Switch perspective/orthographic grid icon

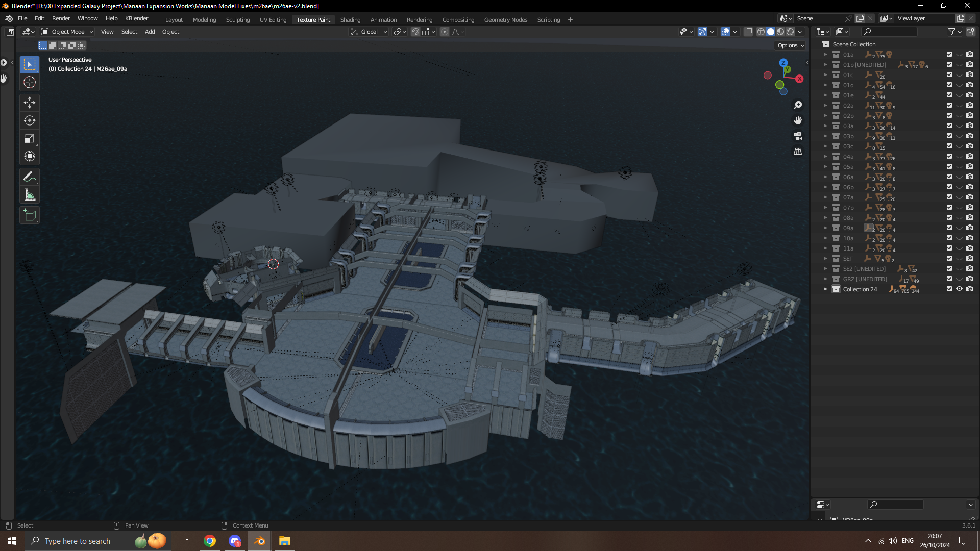point(798,152)
